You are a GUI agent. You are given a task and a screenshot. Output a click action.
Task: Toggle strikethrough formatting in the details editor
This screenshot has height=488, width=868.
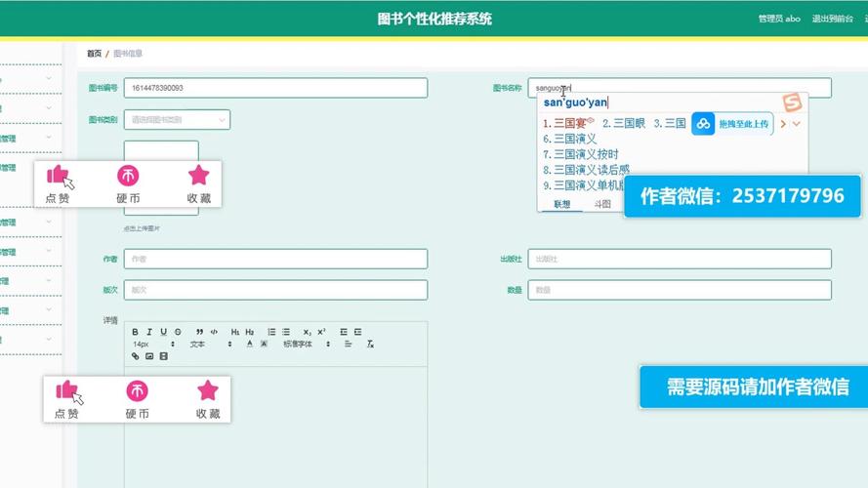(x=178, y=332)
